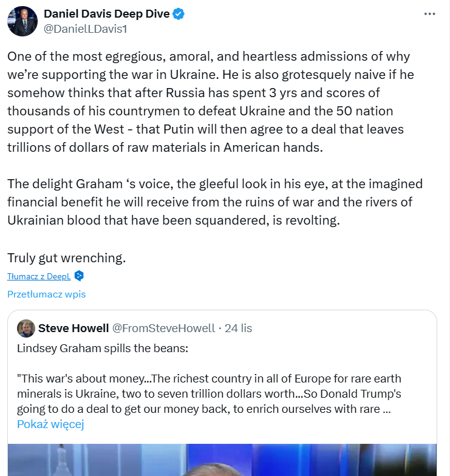This screenshot has height=476, width=450.
Task: Click Steve Howell's small profile avatar
Action: tap(26, 328)
